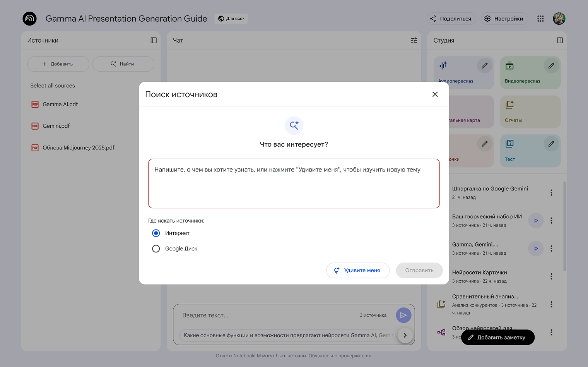The width and height of the screenshot is (588, 367).
Task: Open the Gemini.pdf source
Action: pyautogui.click(x=56, y=126)
